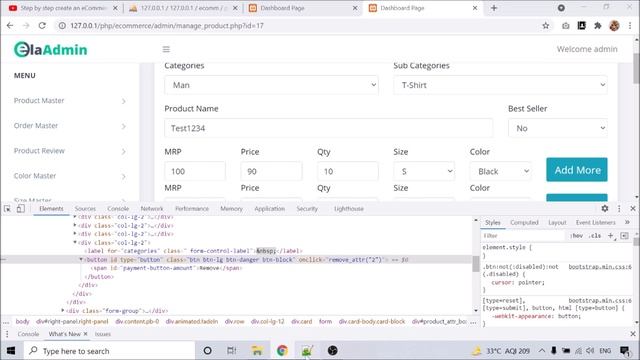Open the Lighthouse DevTools tab
The image size is (640, 360).
pyautogui.click(x=349, y=209)
